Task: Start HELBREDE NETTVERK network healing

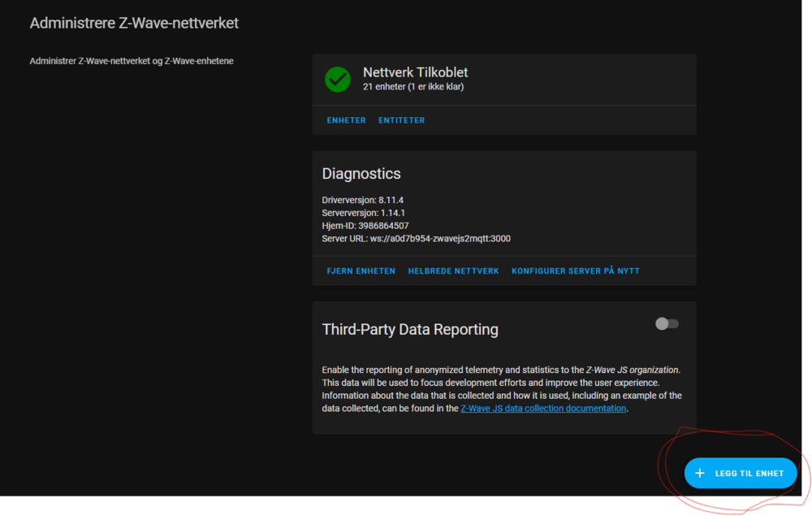Action: (453, 271)
